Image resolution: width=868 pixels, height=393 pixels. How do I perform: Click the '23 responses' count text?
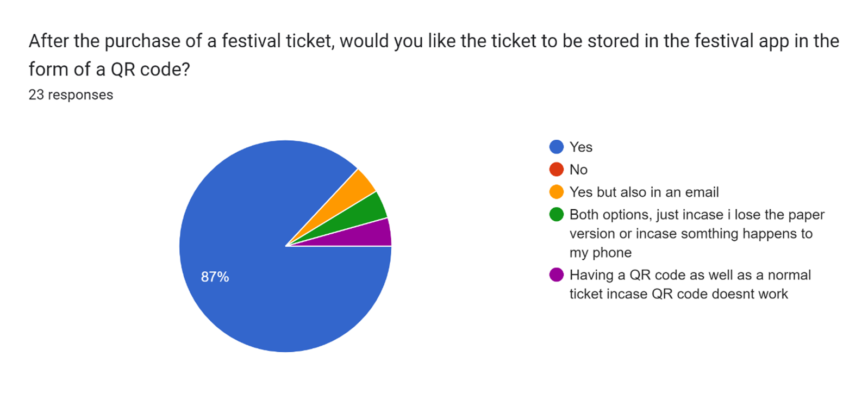coord(71,95)
